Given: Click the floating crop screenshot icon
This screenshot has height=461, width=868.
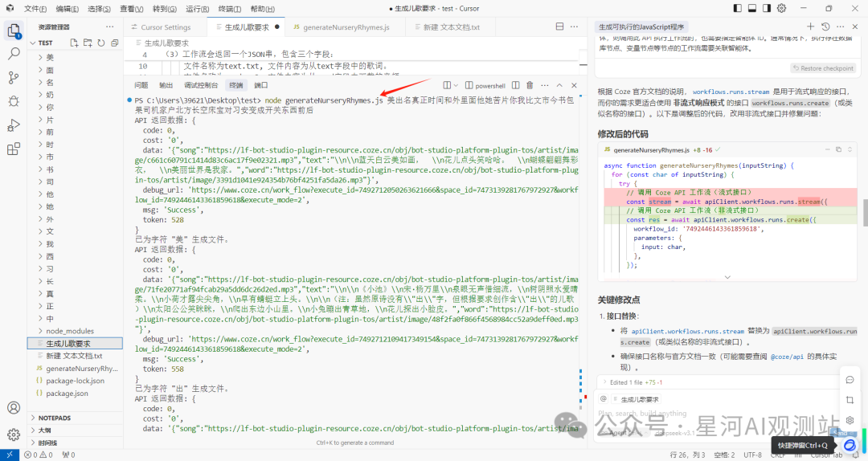Looking at the screenshot, I should click(x=850, y=400).
